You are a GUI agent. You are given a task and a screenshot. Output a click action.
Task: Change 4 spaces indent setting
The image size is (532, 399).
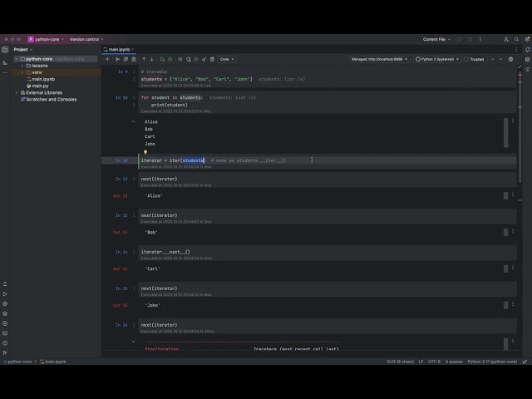454,362
